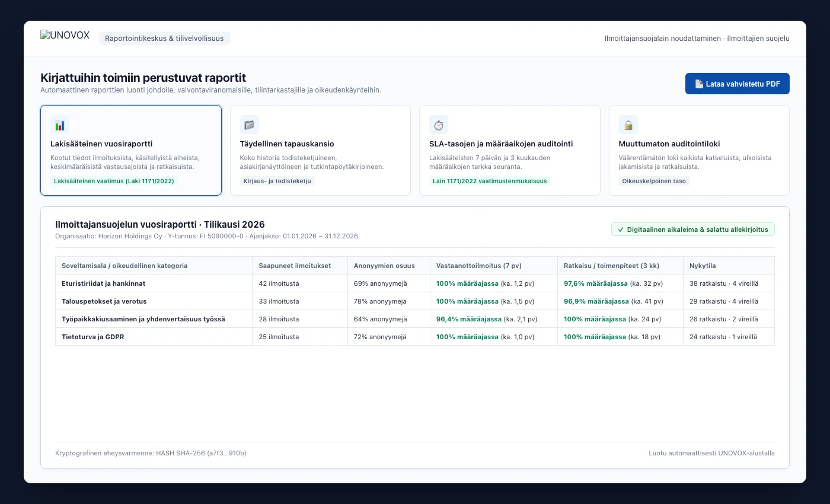Screen dimensions: 830x504
Task: Click the Lain 1171/2022 vaatimustenmukaisuus tag
Action: 490,181
